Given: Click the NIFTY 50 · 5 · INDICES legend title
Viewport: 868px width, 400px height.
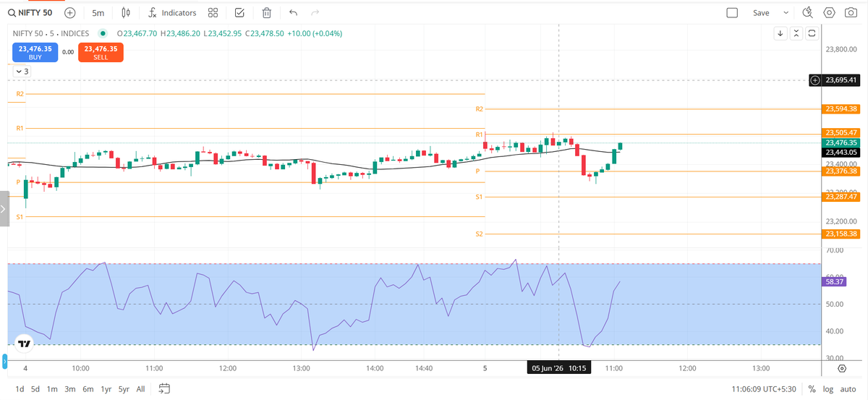Looking at the screenshot, I should [x=51, y=33].
